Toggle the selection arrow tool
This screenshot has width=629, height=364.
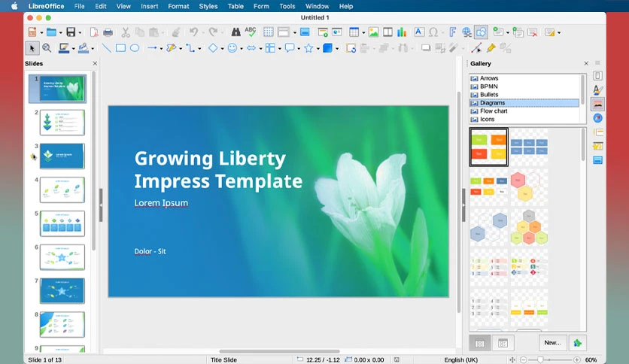(x=32, y=48)
